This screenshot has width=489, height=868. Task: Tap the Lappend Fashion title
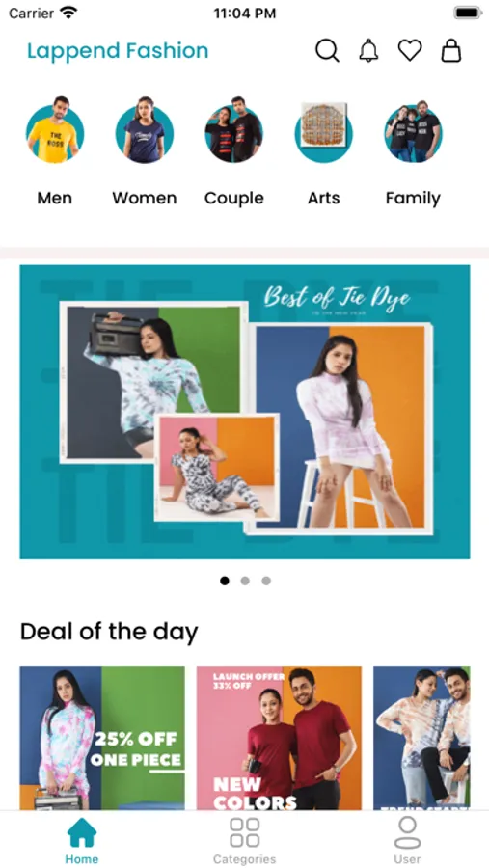tap(118, 51)
